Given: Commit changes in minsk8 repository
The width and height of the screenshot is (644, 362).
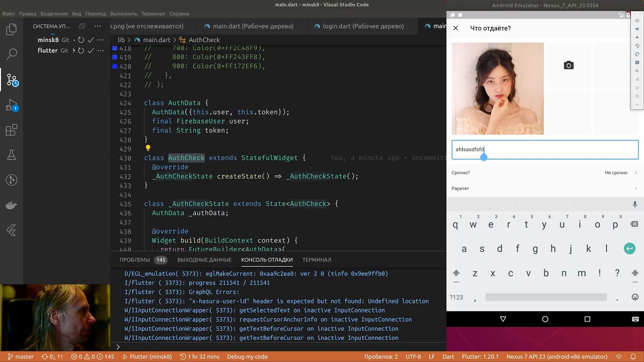Looking at the screenshot, I should pyautogui.click(x=91, y=40).
